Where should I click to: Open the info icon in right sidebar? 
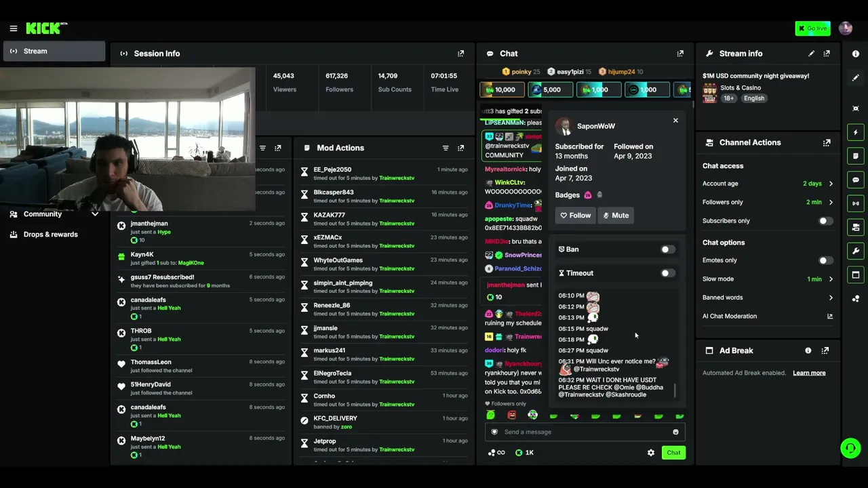856,54
